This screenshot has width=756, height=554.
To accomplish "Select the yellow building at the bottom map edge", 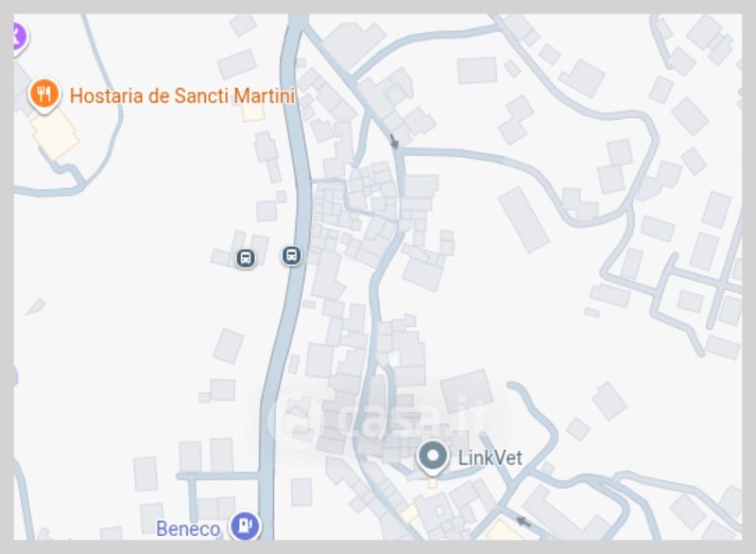I will [x=504, y=530].
